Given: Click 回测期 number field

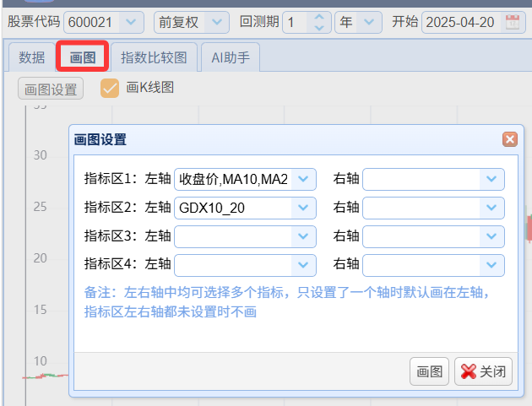Looking at the screenshot, I should point(296,23).
